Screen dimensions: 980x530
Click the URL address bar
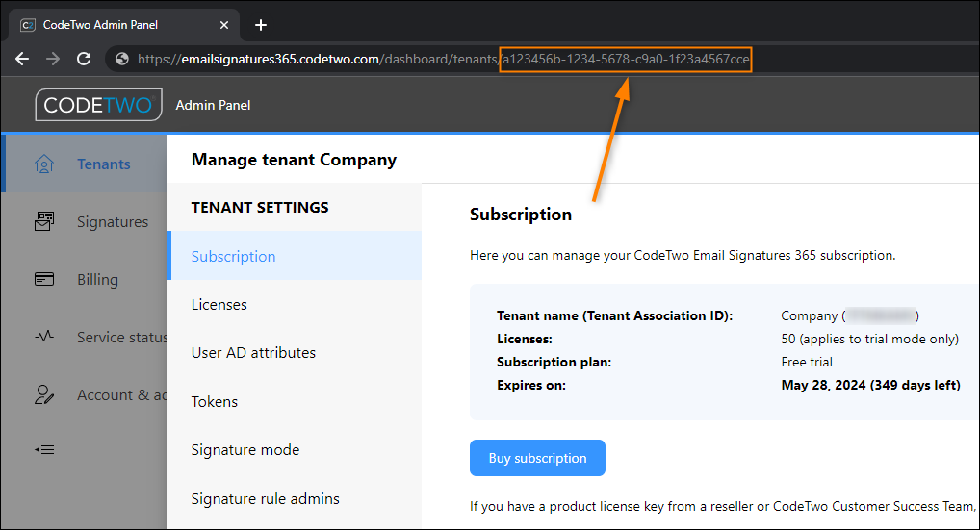click(437, 59)
